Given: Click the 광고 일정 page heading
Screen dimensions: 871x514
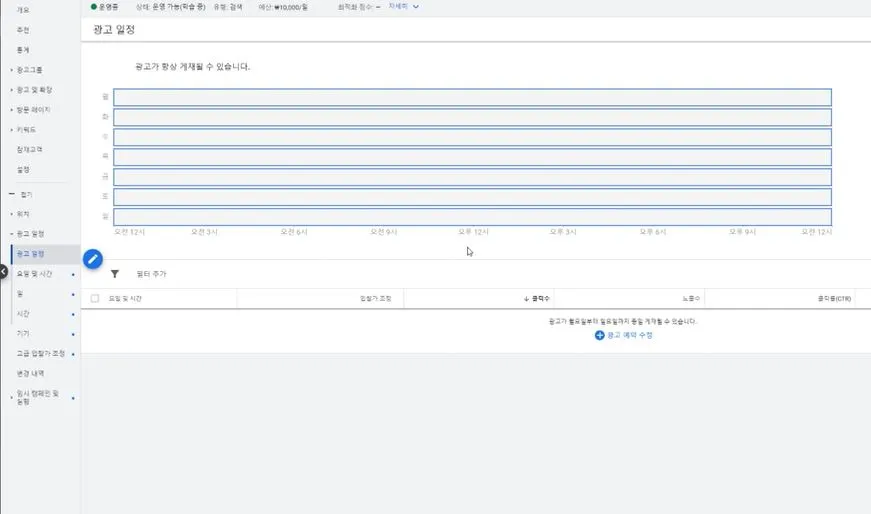Looking at the screenshot, I should [114, 29].
